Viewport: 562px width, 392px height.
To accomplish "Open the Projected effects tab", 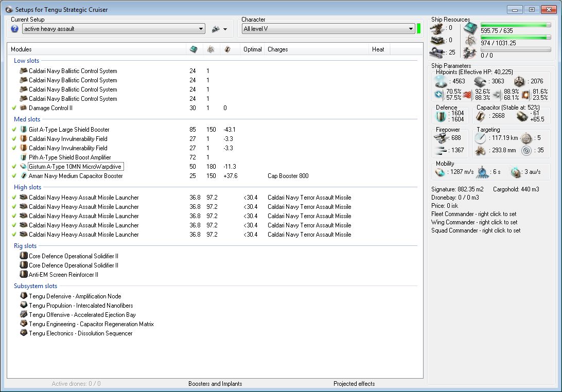I will (354, 384).
